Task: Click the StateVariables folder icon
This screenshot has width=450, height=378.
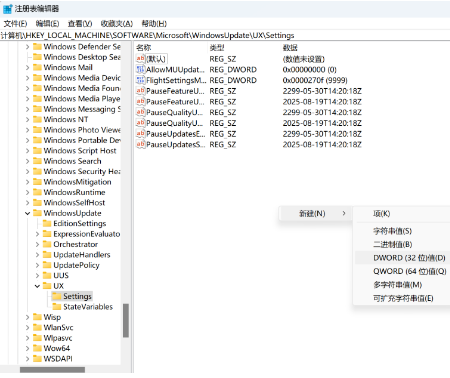Action: point(57,306)
